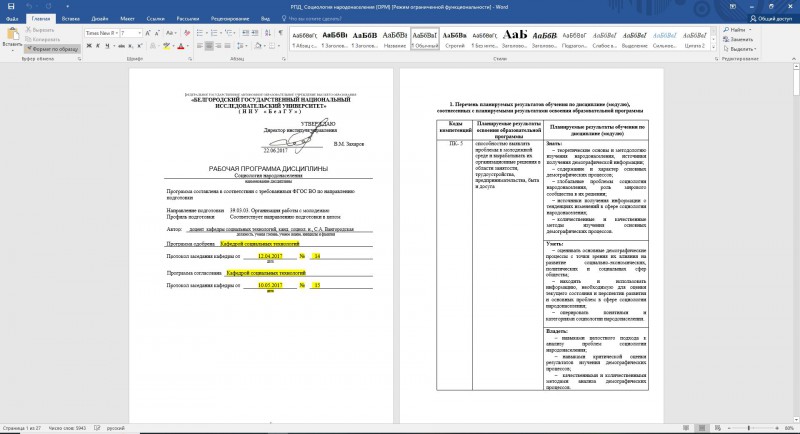Align paragraph text to the right

218,46
